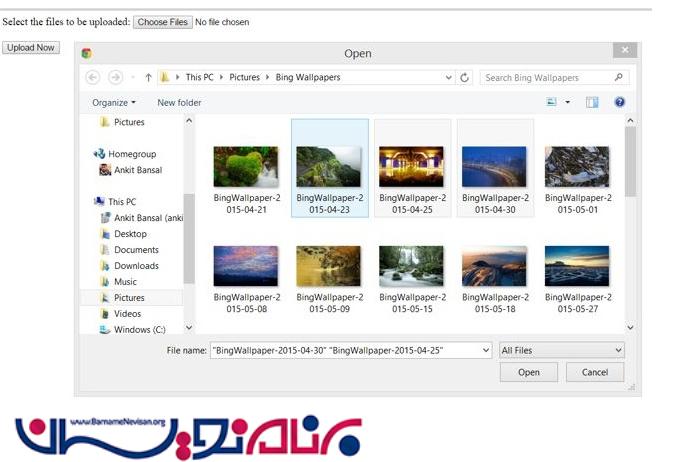Click the Cancel button
Viewport: 692px width, 462px height.
tap(595, 372)
